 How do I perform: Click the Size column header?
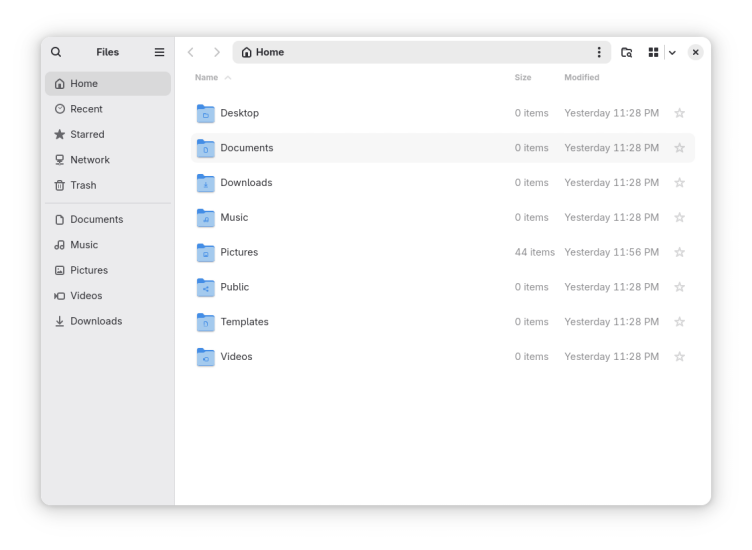[523, 77]
